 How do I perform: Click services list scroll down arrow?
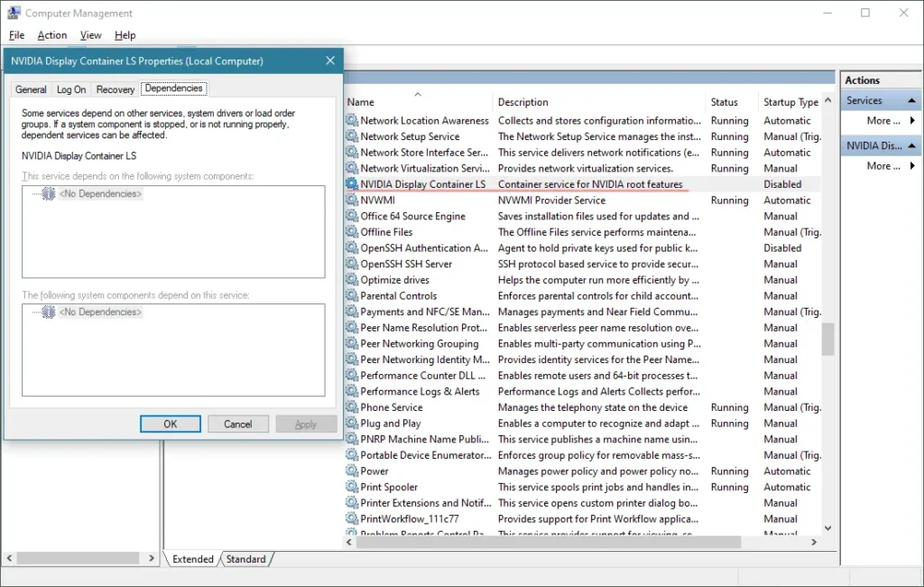click(828, 528)
